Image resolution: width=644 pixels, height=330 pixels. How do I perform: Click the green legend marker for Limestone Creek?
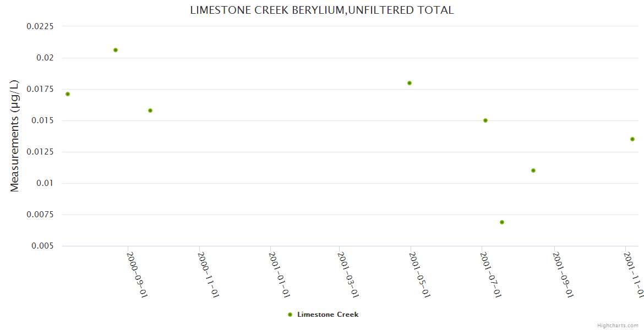click(290, 315)
